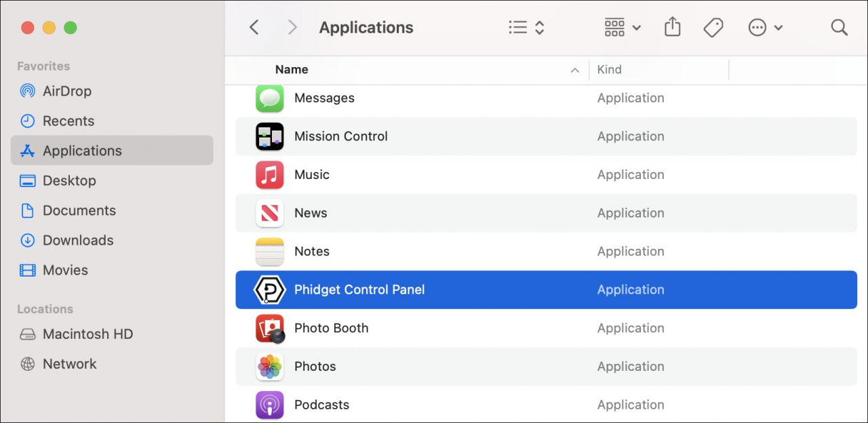Sort by the Name column header

[x=292, y=69]
